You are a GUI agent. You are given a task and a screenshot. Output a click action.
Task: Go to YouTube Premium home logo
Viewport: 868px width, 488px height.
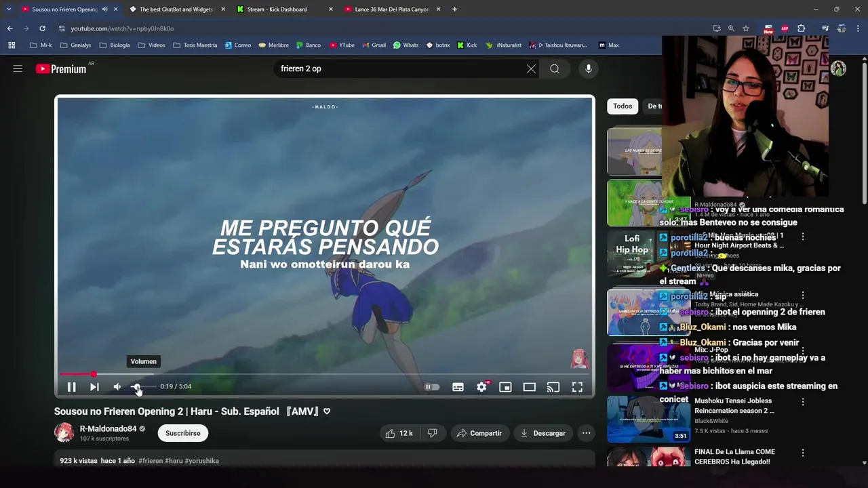61,68
